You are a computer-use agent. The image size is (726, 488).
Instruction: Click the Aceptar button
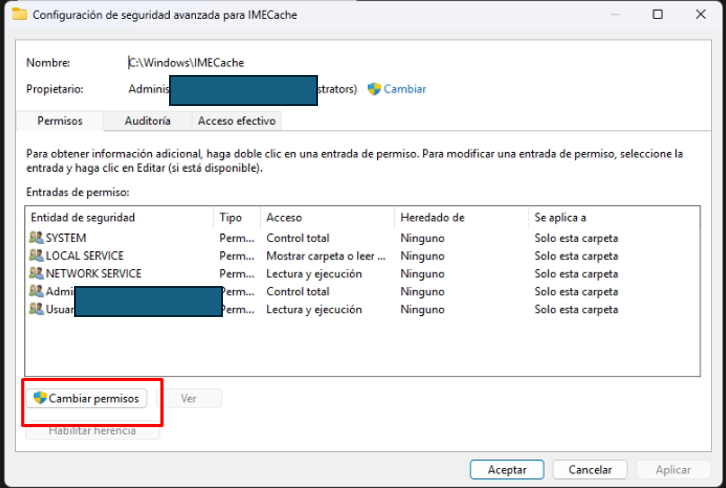507,469
